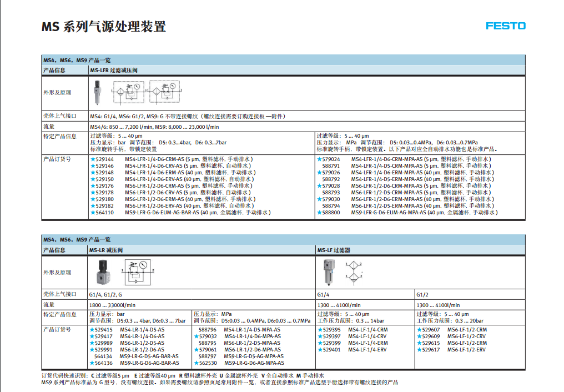
Task: Select order number 529146
Action: pos(105,166)
